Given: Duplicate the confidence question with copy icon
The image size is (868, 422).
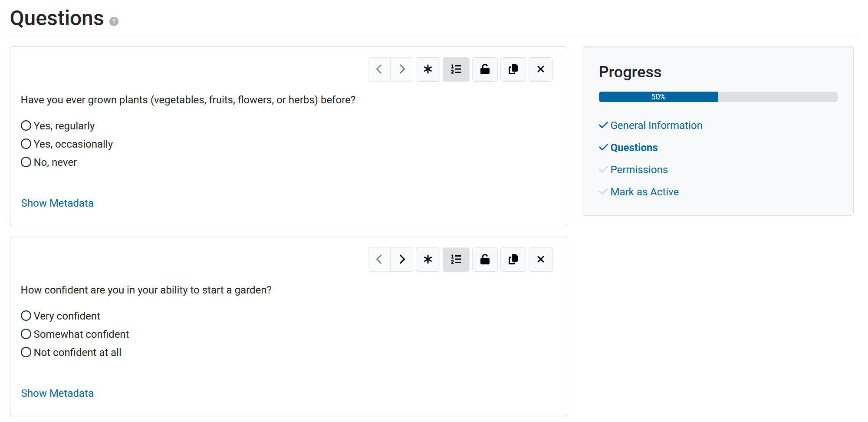Looking at the screenshot, I should coord(513,260).
